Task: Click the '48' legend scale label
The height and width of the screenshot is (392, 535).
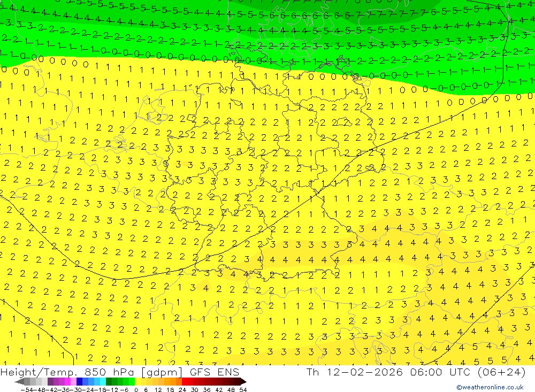Action: 231,390
